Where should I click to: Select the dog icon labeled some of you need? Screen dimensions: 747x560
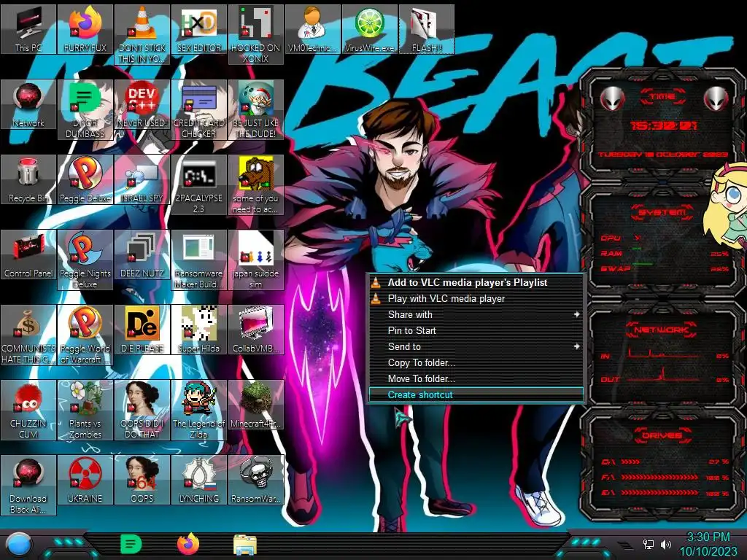[256, 184]
